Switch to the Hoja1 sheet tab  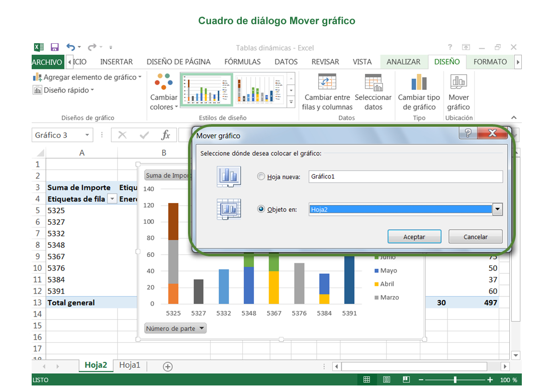click(129, 365)
